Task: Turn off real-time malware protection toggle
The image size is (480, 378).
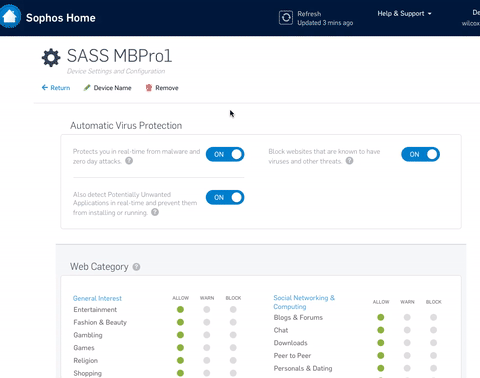Action: click(225, 154)
